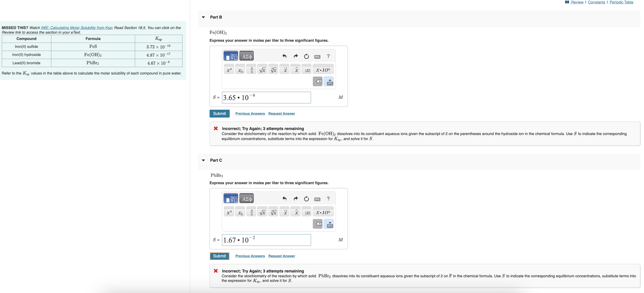Screen dimensions: 644x293
Task: Toggle on-screen keypad in Part B editor
Action: [x=330, y=81]
